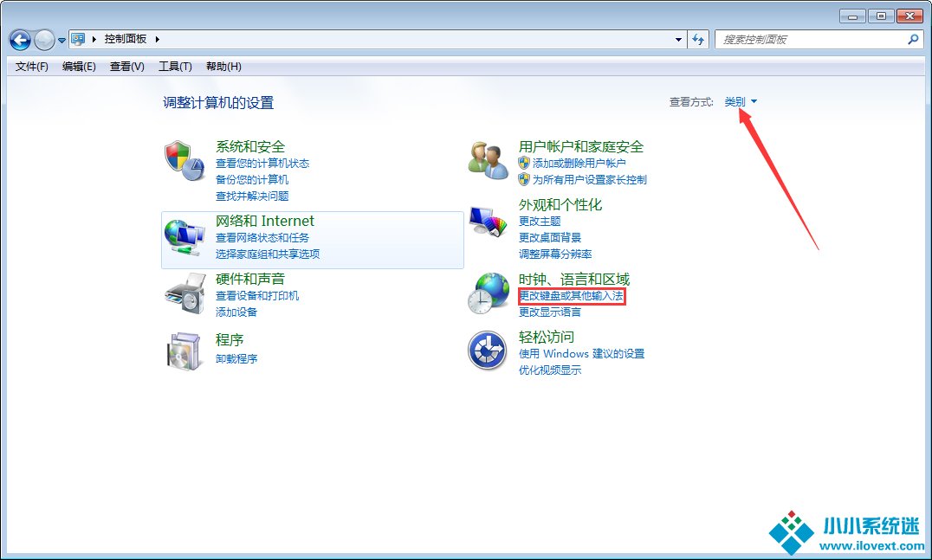Click the System and Security shield icon

(x=184, y=160)
